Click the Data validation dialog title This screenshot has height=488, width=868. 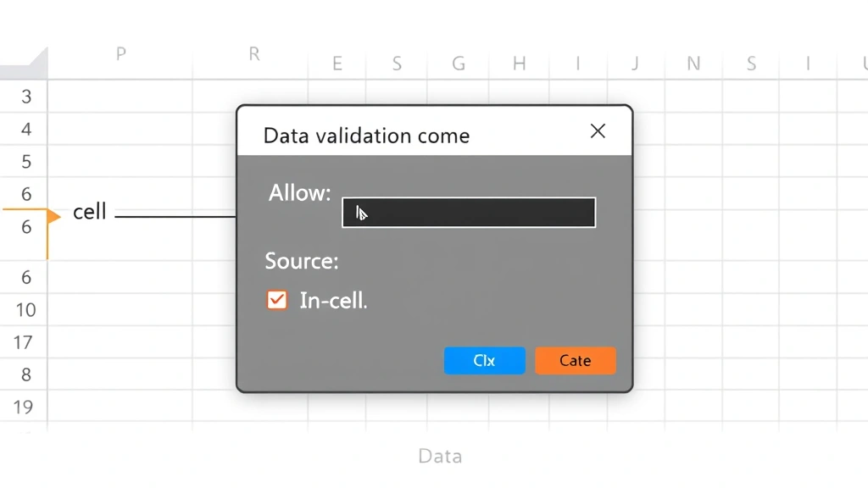(x=366, y=136)
